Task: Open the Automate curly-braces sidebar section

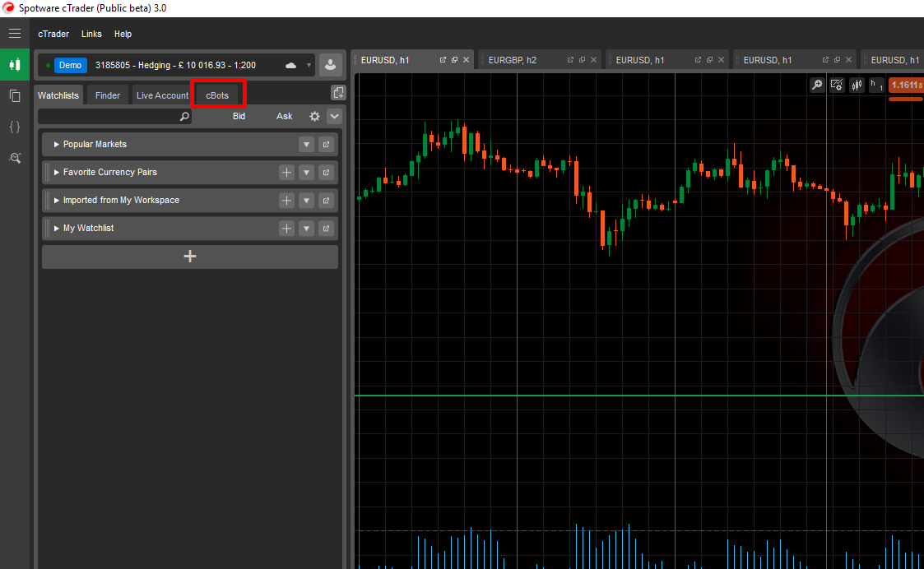Action: coord(15,127)
